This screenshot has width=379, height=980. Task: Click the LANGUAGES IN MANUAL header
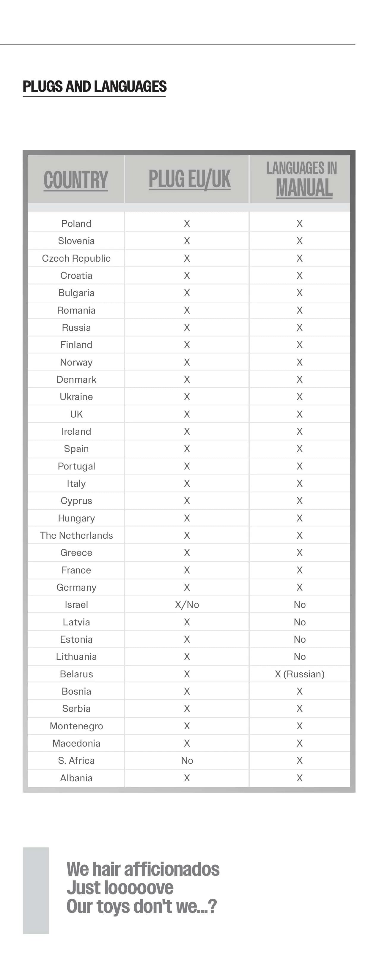(301, 179)
